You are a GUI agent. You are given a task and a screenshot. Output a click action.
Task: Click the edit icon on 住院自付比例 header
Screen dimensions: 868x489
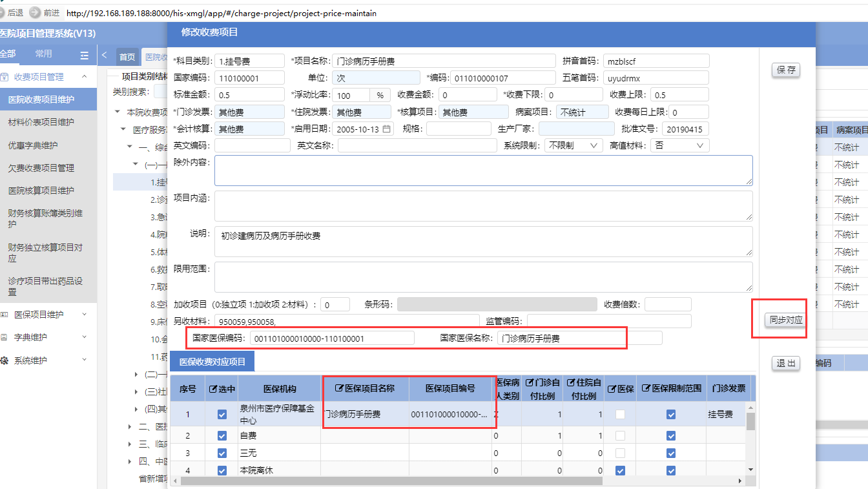tap(571, 383)
